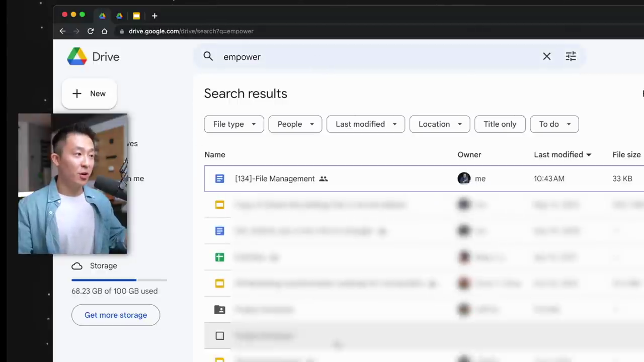Screen dimensions: 644x362
Task: Click the webcam video overlay
Action: point(72,184)
